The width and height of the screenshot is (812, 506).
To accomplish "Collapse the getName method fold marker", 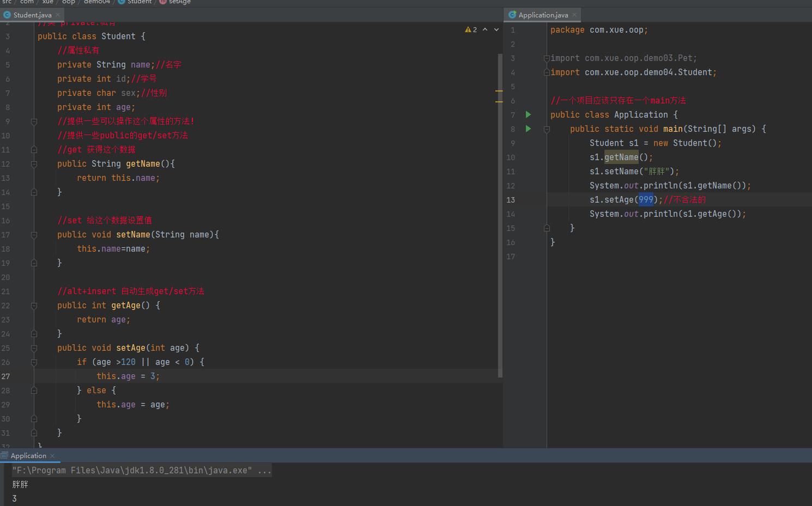I will click(34, 164).
